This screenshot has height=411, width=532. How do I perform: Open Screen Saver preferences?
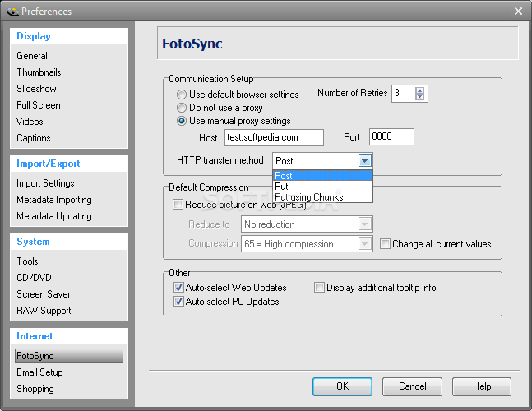[x=44, y=294]
